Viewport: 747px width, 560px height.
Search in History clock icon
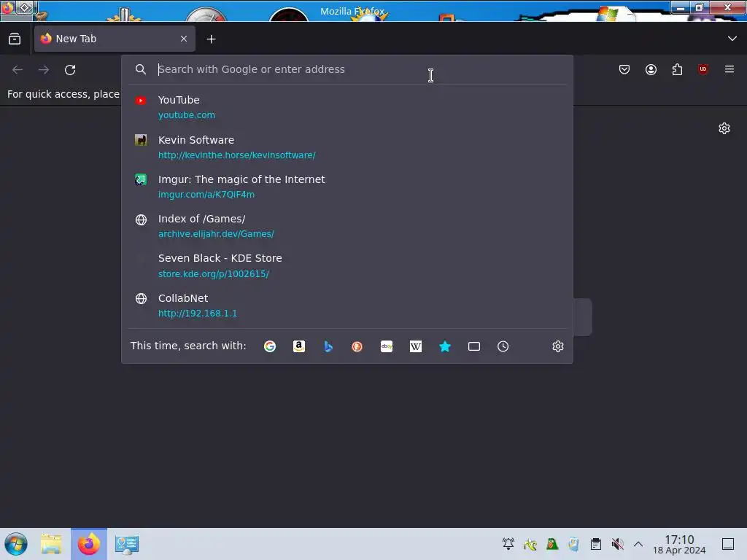coord(503,346)
